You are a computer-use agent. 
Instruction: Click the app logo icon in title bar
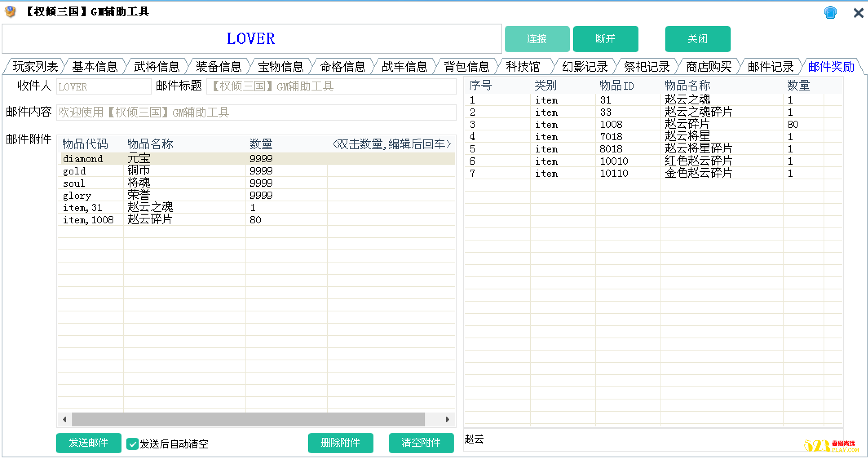point(10,11)
